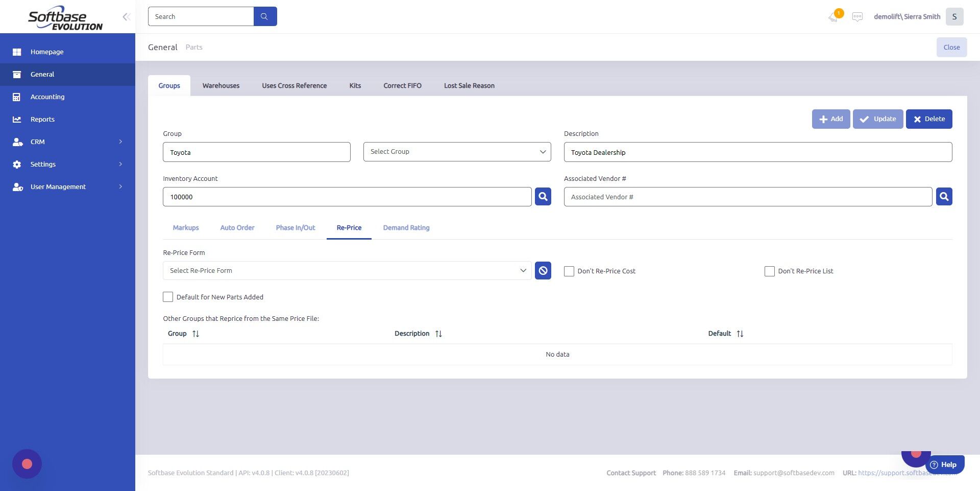The height and width of the screenshot is (491, 980).
Task: Tick the Don't Re-Price List checkbox
Action: tap(770, 271)
